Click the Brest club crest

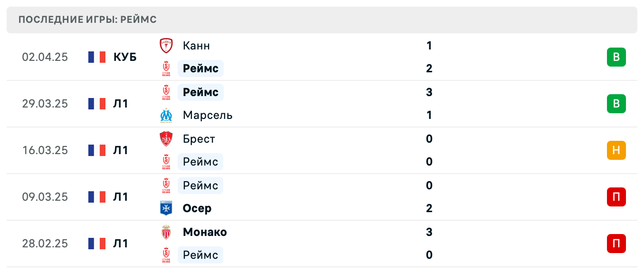166,139
